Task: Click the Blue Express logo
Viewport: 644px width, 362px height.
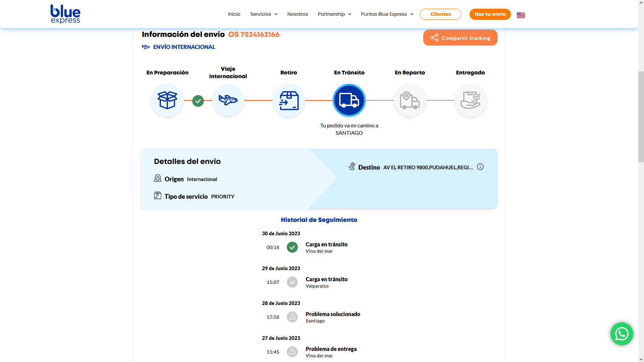Action: point(65,14)
